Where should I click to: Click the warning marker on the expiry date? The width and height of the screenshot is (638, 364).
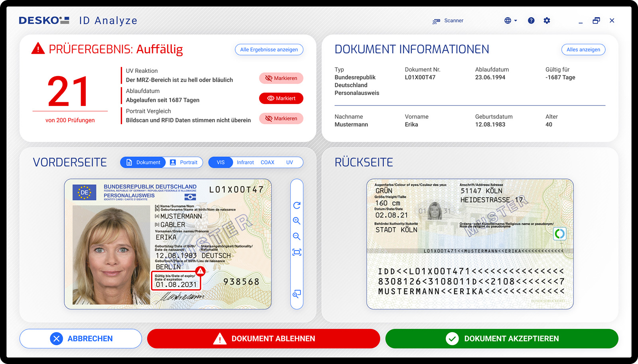coord(201,272)
